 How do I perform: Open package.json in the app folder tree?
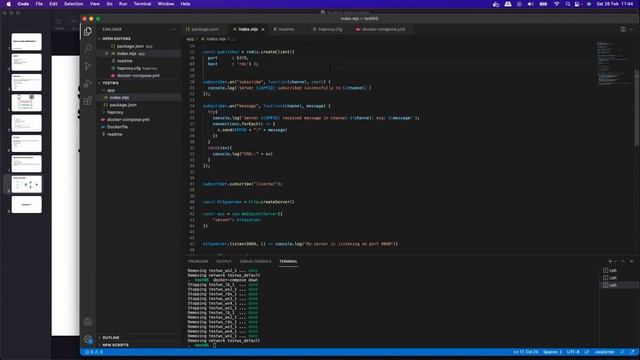point(123,105)
